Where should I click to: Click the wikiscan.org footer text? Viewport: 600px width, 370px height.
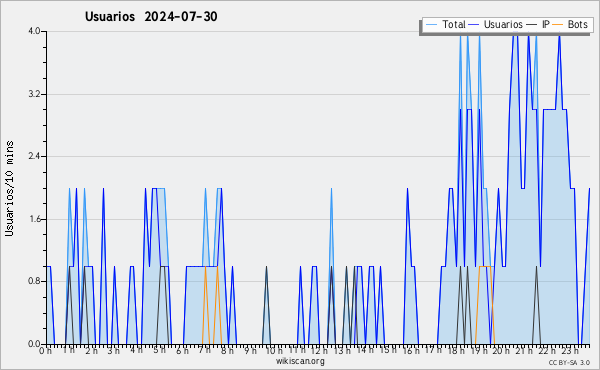tap(300, 361)
